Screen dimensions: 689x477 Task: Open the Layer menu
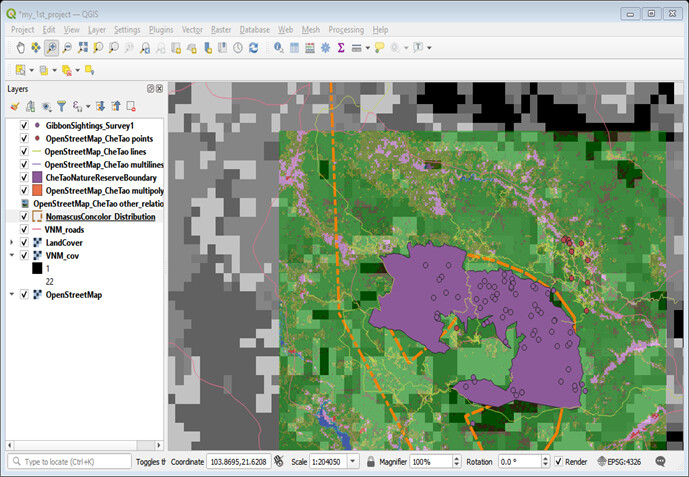coord(97,29)
